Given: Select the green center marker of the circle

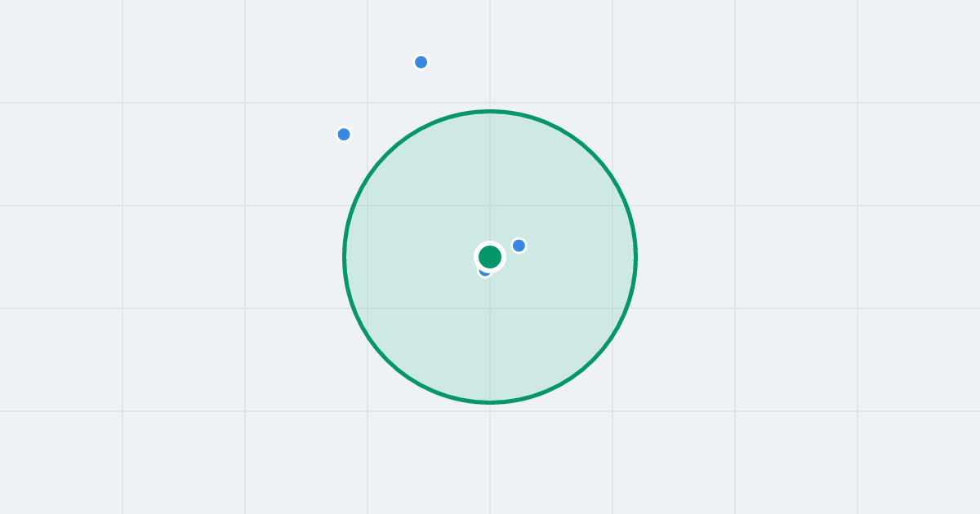Looking at the screenshot, I should (x=490, y=257).
